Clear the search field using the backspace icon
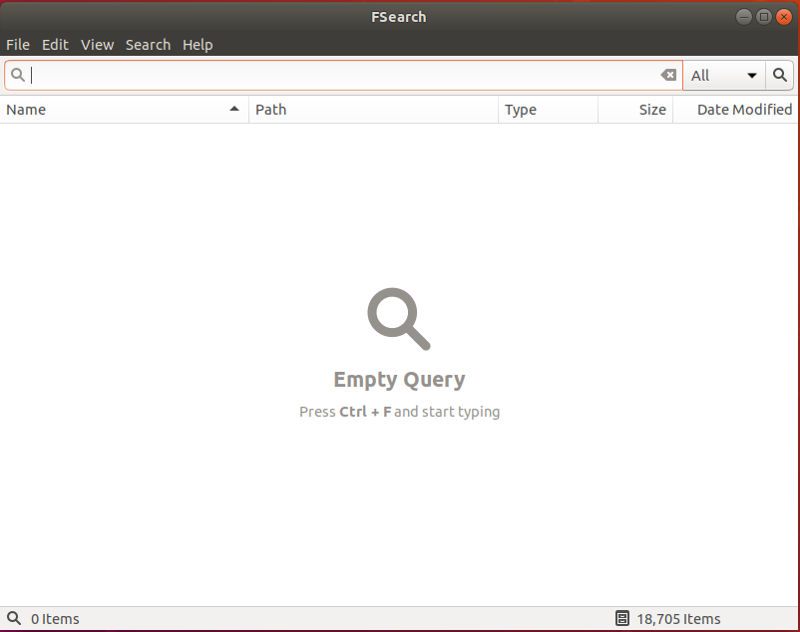This screenshot has width=800, height=632. pos(668,75)
